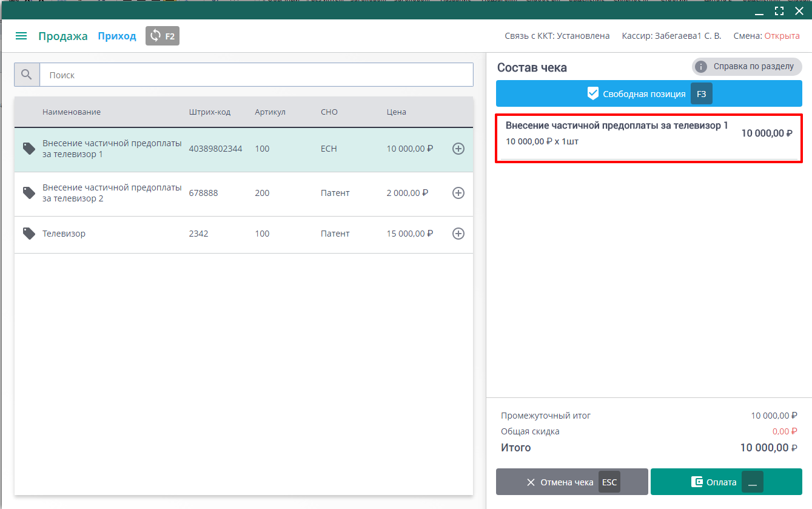Click Патент in телевизор 2 row

335,193
